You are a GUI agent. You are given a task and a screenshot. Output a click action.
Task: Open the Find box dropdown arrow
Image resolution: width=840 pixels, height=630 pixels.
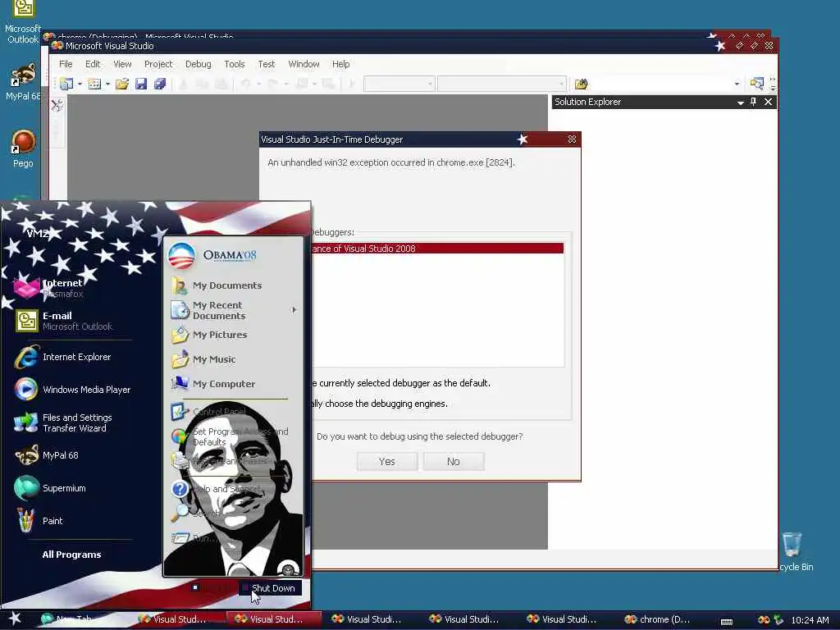tap(737, 84)
